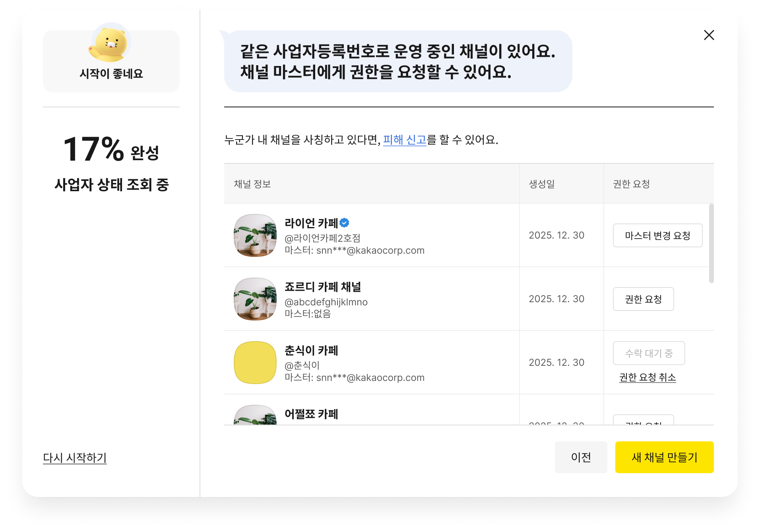Click the yellow 새 채널 만들기 button
760x532 pixels.
tap(664, 457)
